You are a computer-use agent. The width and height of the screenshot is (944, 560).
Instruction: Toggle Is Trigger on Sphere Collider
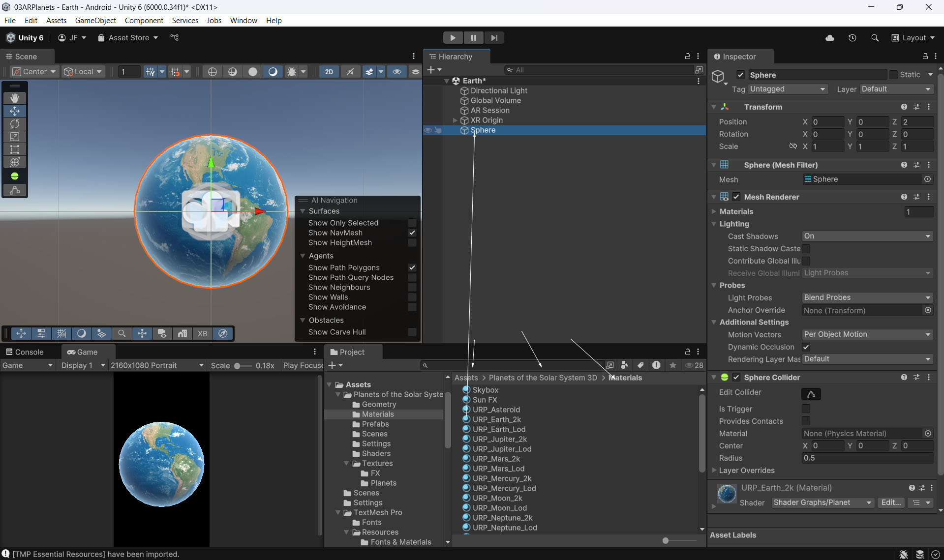806,409
